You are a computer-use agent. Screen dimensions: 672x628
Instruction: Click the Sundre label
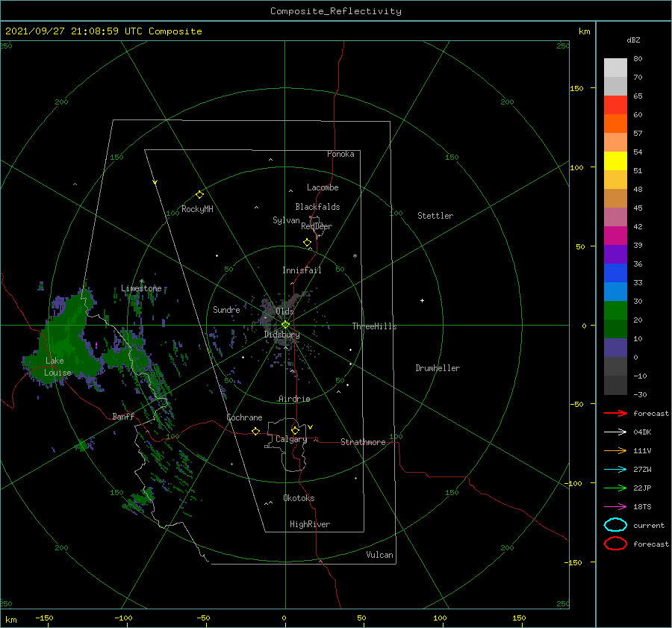click(x=226, y=310)
